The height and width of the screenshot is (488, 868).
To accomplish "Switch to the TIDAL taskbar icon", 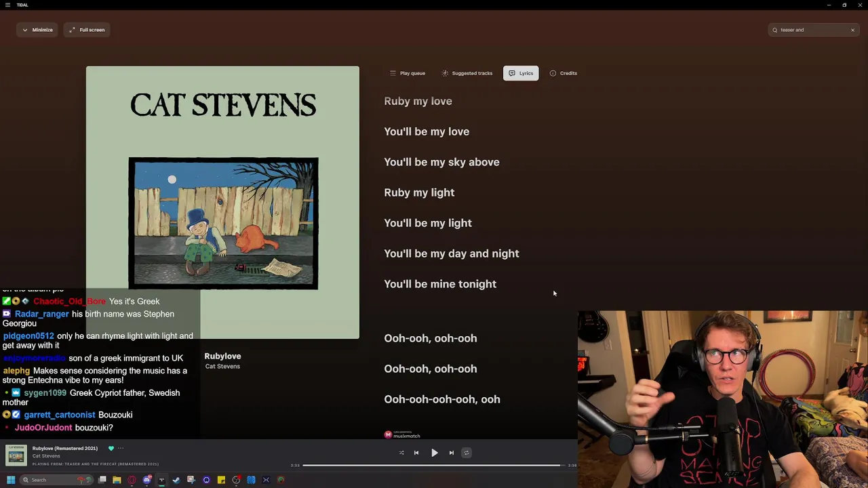I will pos(161,480).
